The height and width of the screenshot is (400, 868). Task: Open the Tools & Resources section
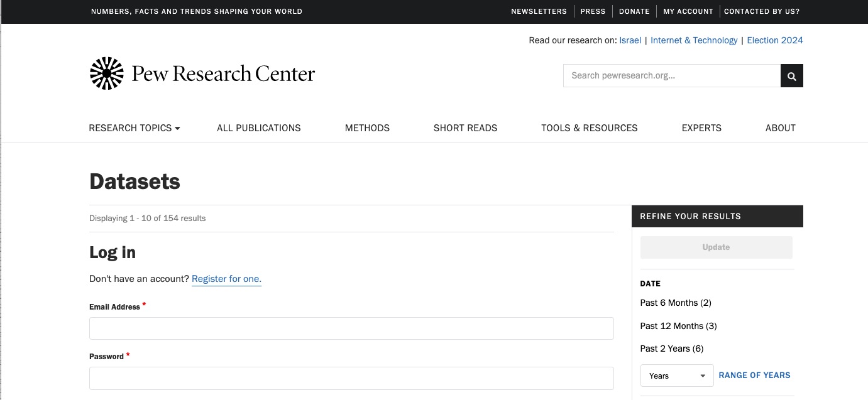point(589,128)
